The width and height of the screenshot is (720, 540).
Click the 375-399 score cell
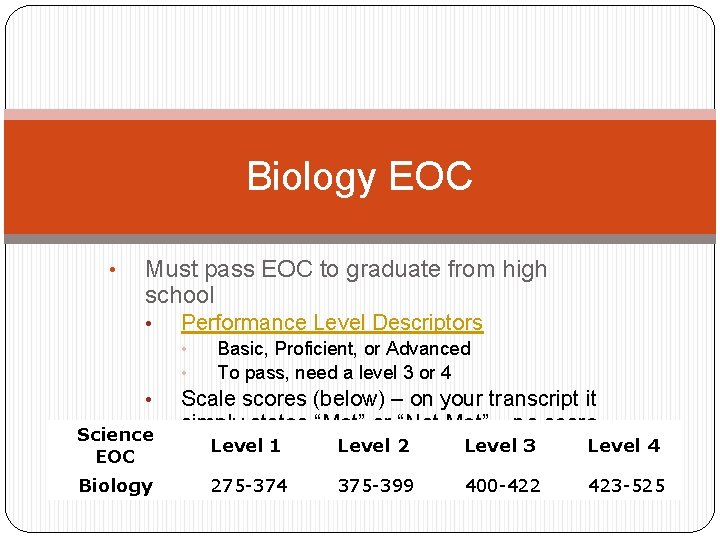pos(376,485)
